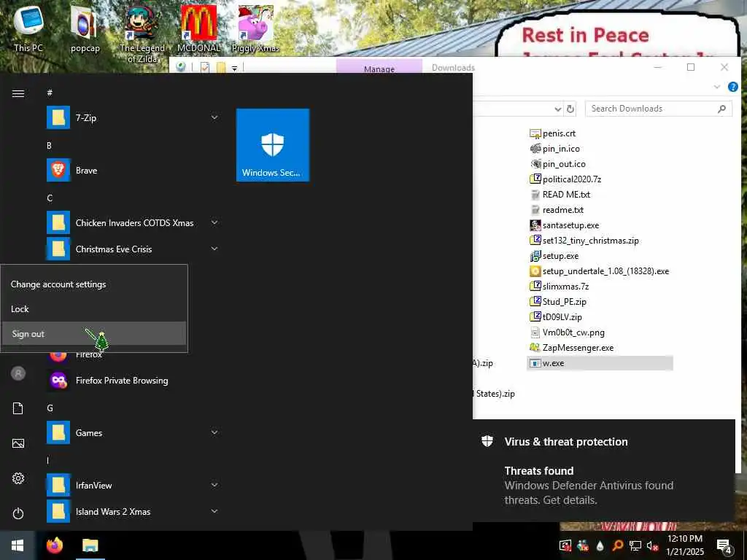Click the magnifier tray icon

pos(617,545)
